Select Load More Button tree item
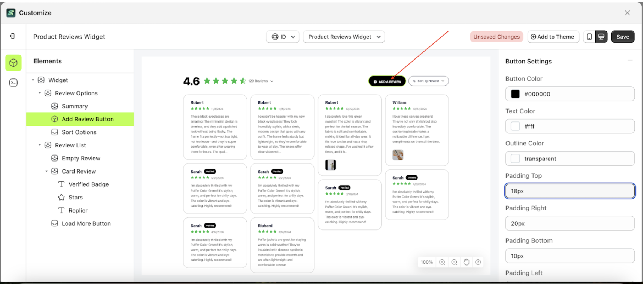 86,223
